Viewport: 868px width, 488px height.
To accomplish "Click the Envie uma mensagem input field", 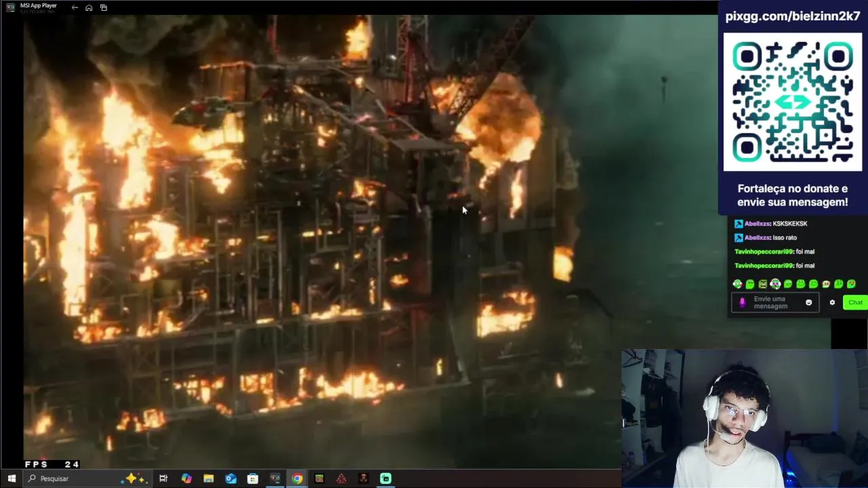I will point(774,302).
